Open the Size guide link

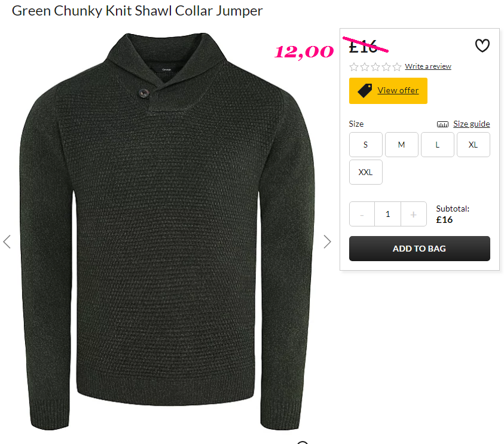[472, 124]
